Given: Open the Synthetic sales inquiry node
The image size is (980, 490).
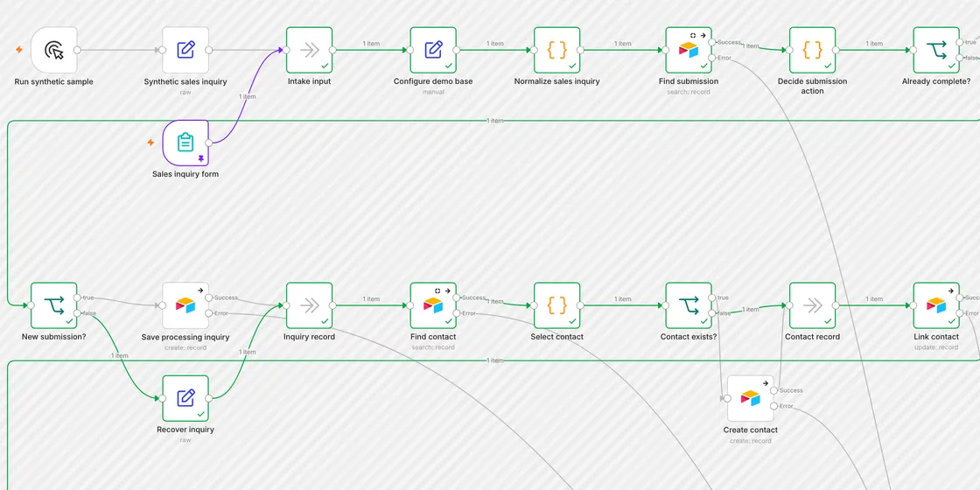Looking at the screenshot, I should (x=185, y=50).
